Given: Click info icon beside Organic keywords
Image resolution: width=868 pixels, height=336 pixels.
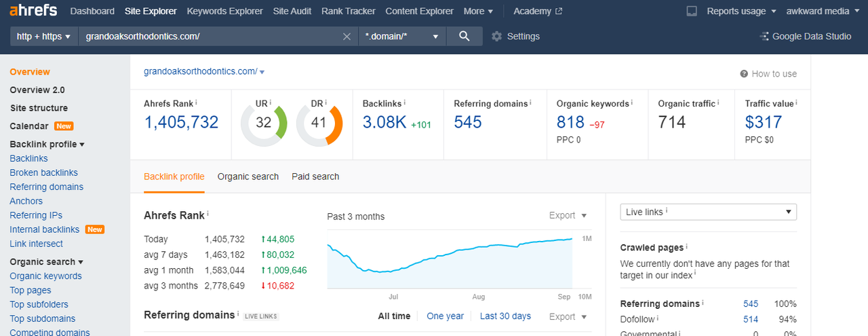Looking at the screenshot, I should point(633,102).
